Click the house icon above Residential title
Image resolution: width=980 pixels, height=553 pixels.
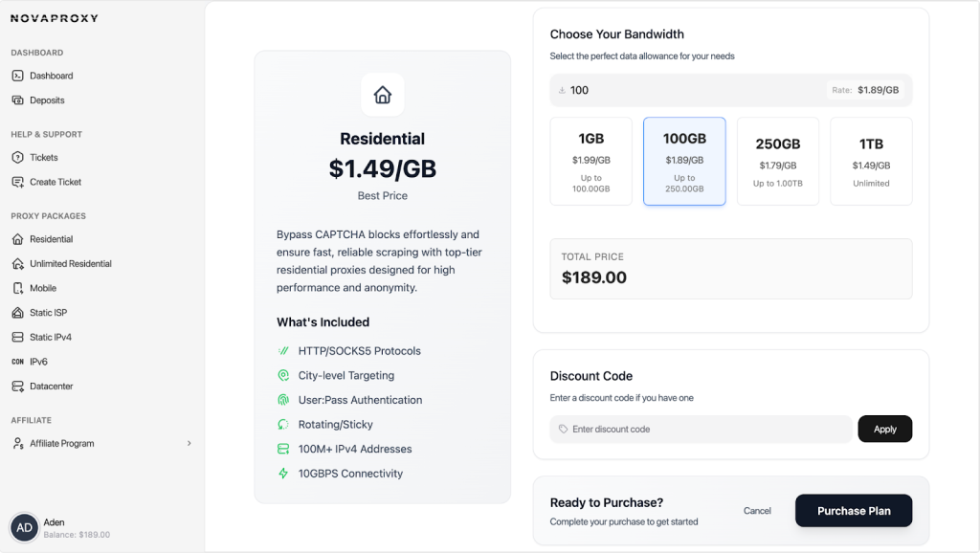coord(382,95)
